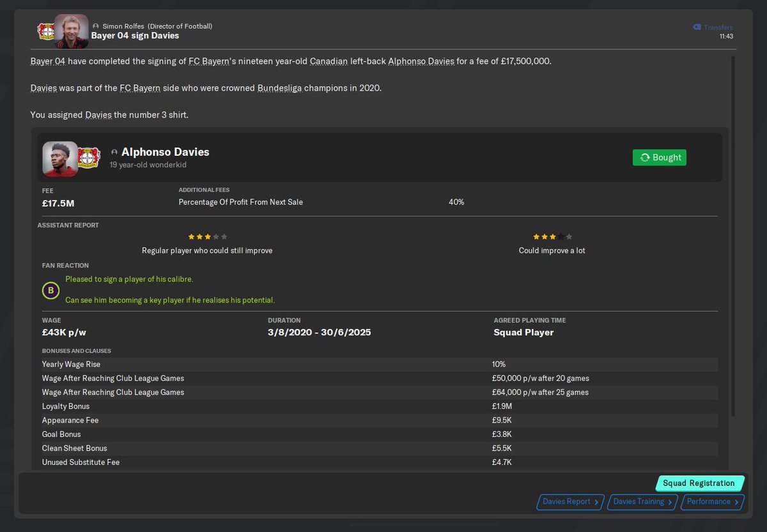Click the Davies link in the shirt number sentence
The height and width of the screenshot is (532, 767).
[98, 115]
